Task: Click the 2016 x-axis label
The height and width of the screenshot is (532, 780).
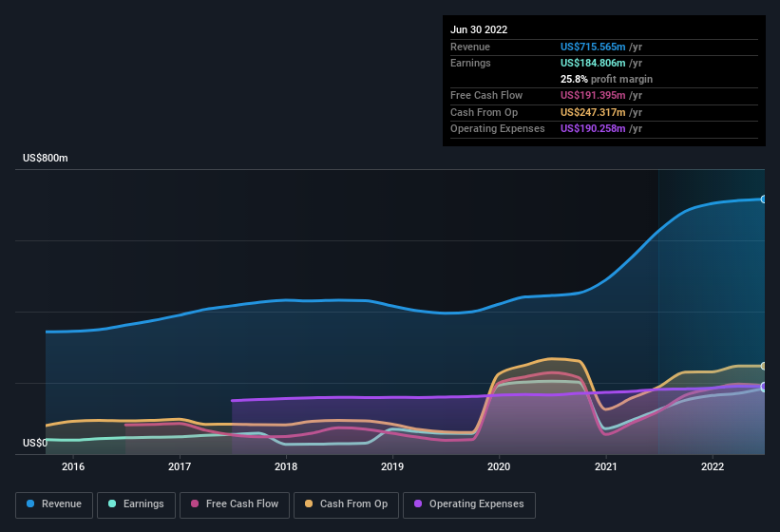Action: point(73,466)
